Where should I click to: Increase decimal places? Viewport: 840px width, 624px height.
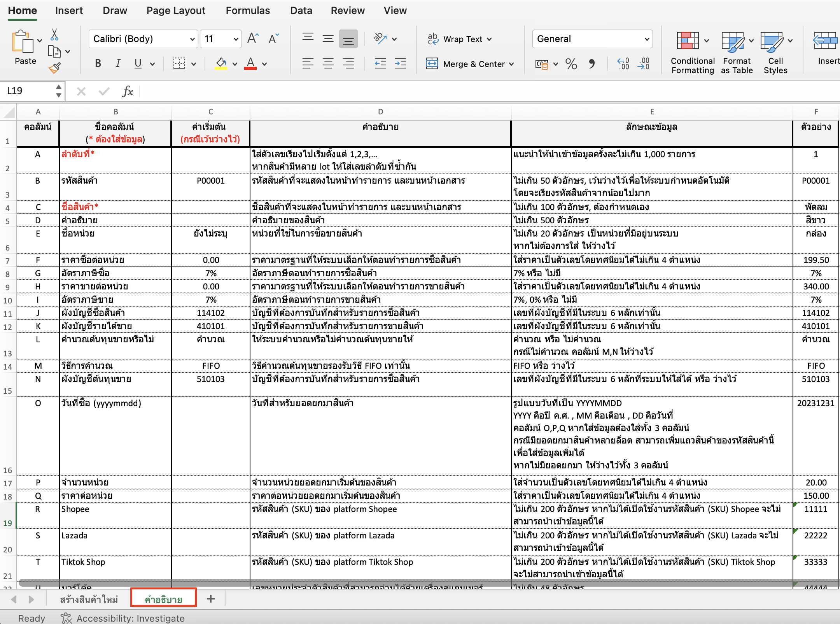pyautogui.click(x=623, y=64)
